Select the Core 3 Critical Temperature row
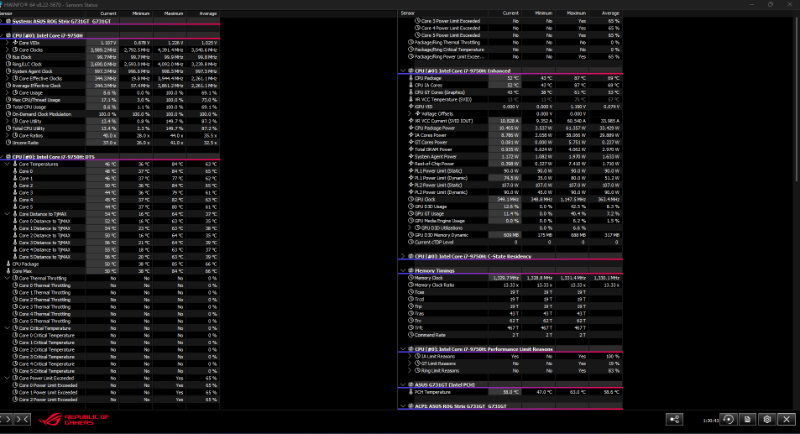 click(110, 357)
